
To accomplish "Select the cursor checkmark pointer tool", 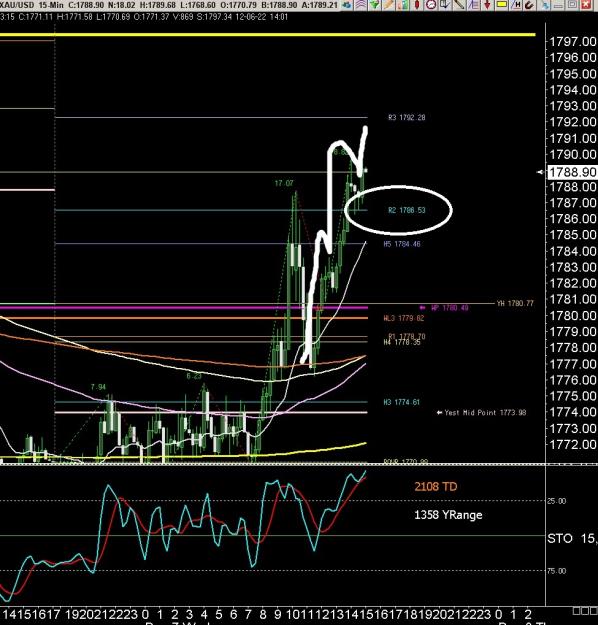I will click(x=445, y=5).
